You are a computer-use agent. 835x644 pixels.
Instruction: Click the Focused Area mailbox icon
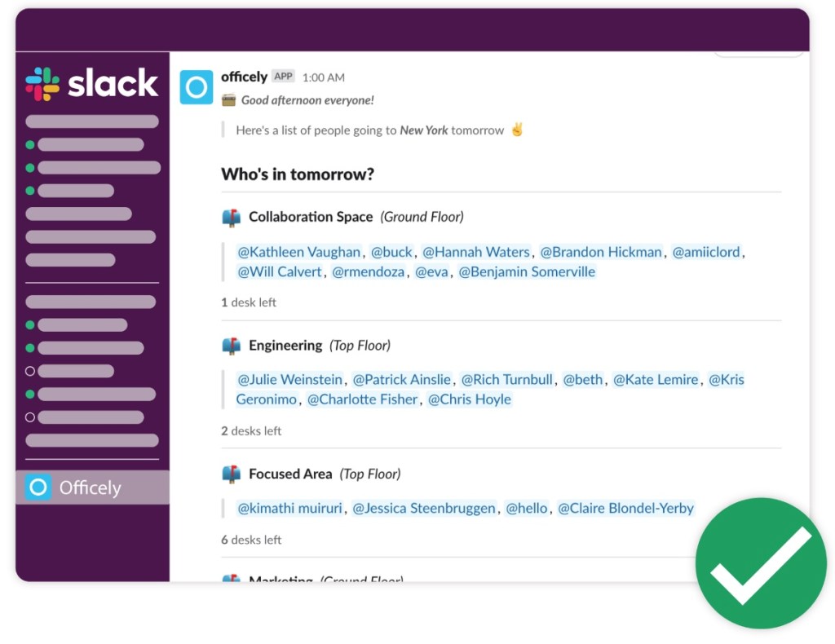coord(232,474)
